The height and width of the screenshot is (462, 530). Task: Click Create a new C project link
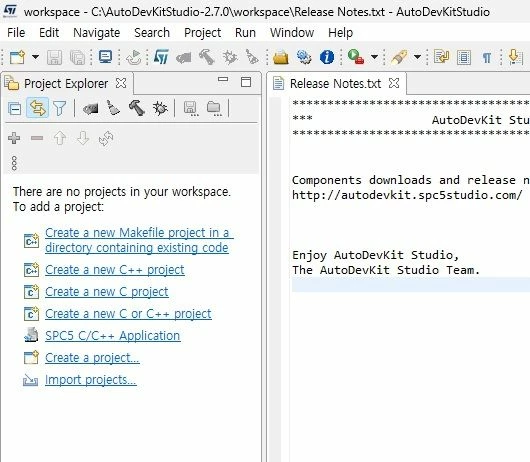tap(107, 292)
